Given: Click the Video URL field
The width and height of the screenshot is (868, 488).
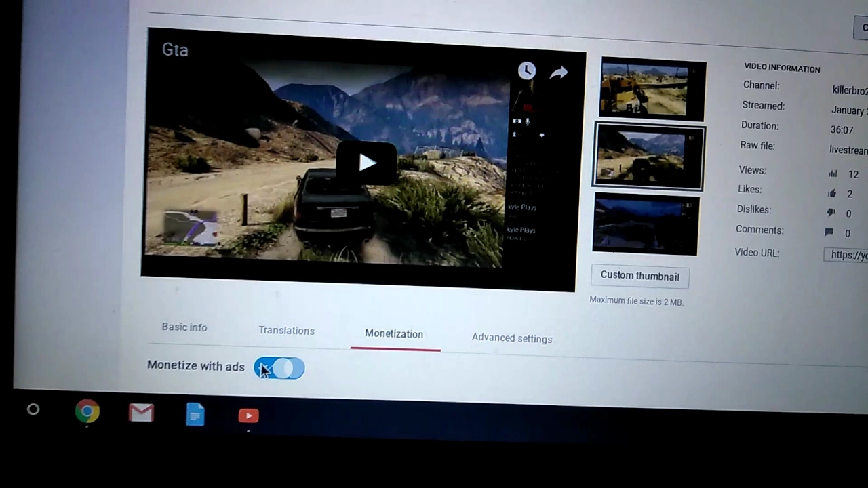Looking at the screenshot, I should tap(846, 255).
